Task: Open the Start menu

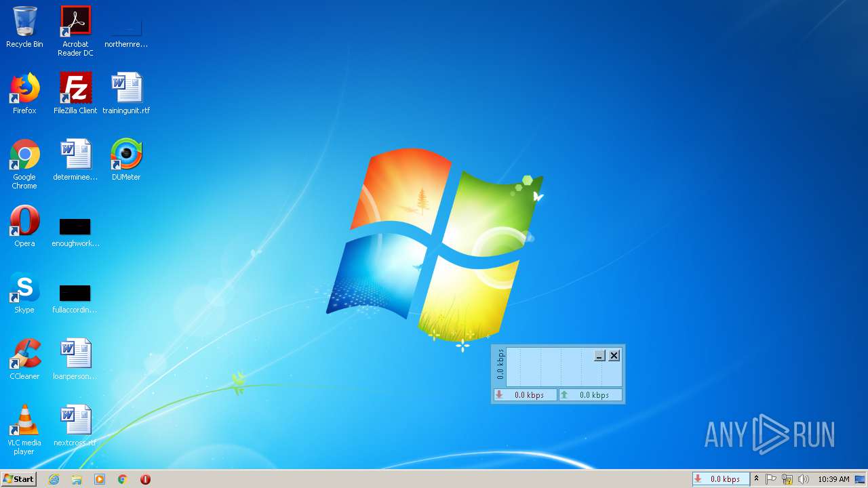Action: click(x=18, y=479)
